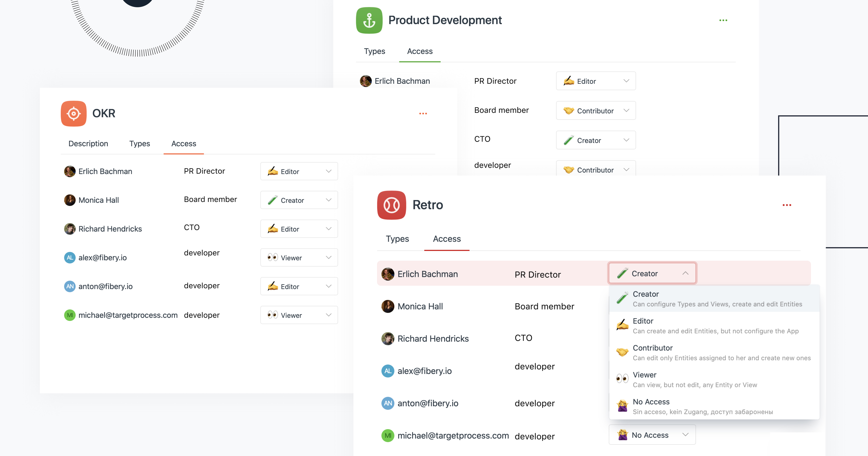
Task: Expand Monica Hall's Creator dropdown in OKR
Action: [x=299, y=200]
